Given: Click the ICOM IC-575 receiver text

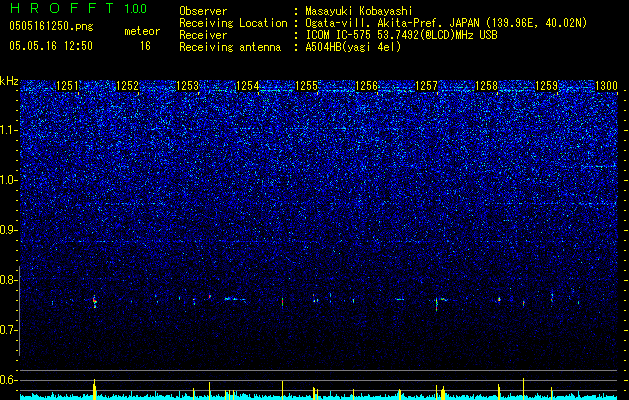Looking at the screenshot, I should [x=401, y=35].
